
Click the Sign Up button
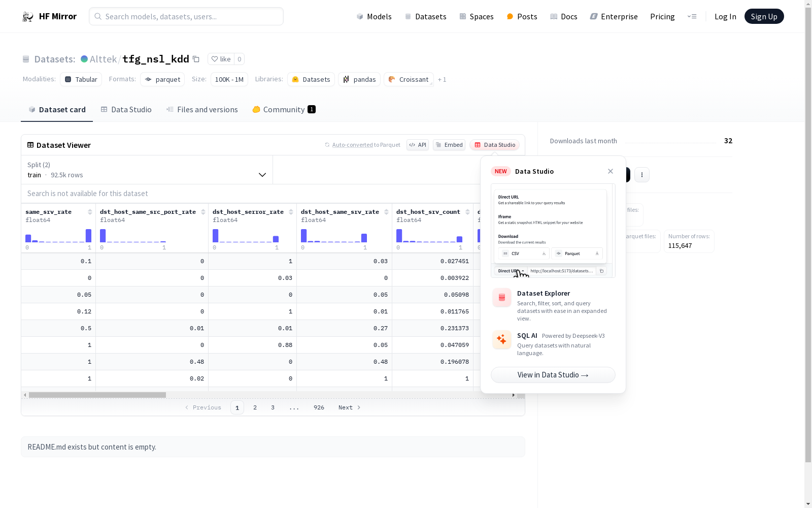(764, 16)
